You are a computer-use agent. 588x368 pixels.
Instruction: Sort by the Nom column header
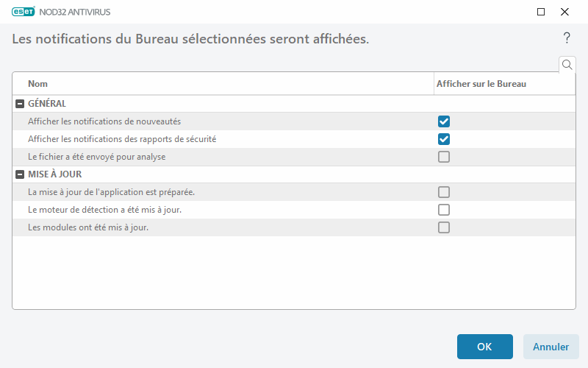[38, 84]
